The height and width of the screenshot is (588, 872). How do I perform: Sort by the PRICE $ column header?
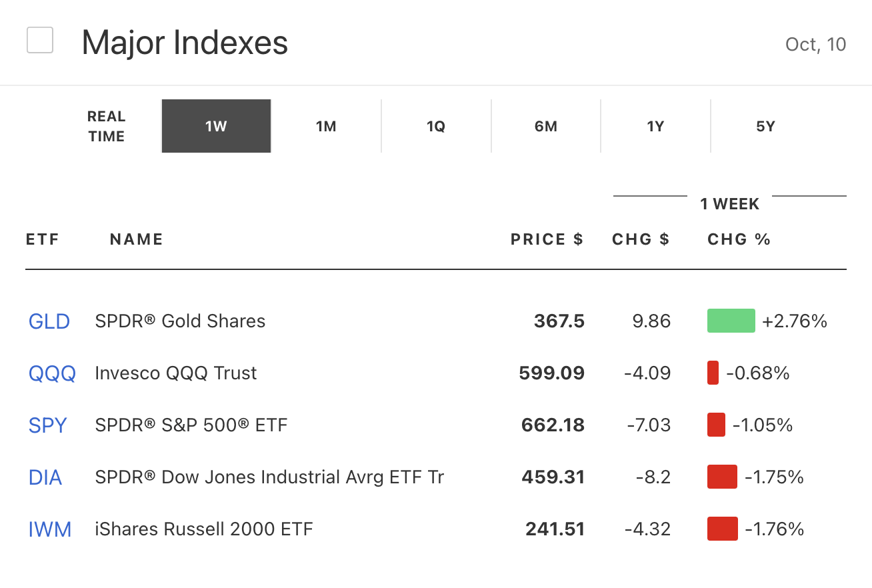click(x=547, y=239)
